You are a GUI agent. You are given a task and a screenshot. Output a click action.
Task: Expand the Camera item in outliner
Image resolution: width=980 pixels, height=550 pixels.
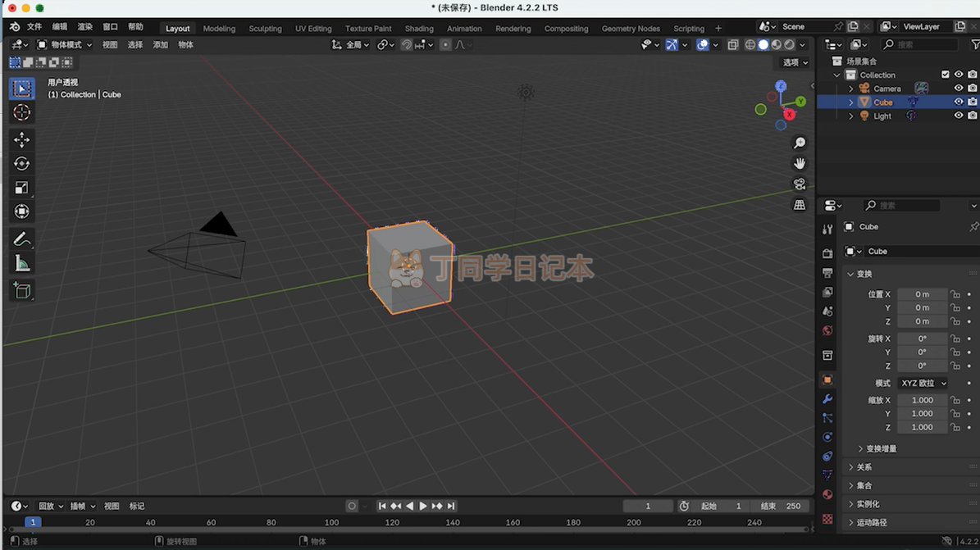click(x=850, y=89)
